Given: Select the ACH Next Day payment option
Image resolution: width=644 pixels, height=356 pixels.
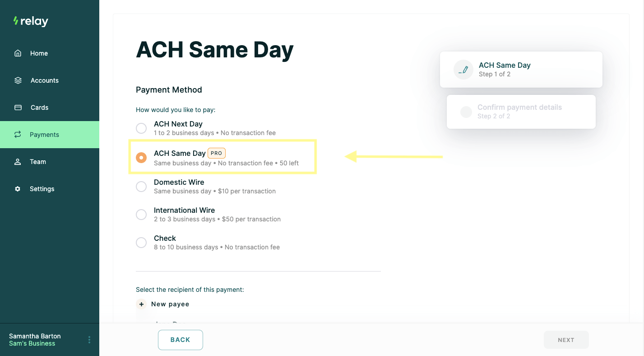Looking at the screenshot, I should (141, 128).
